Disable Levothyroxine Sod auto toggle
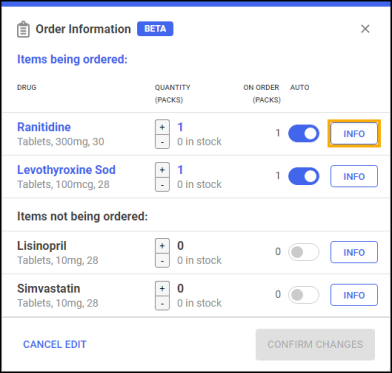This screenshot has height=373, width=392. tap(304, 176)
